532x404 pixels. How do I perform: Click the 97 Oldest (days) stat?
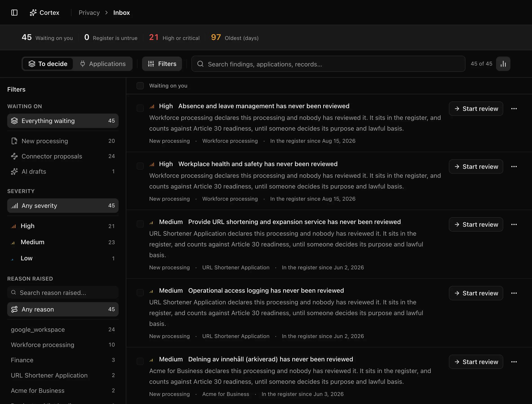pyautogui.click(x=235, y=37)
